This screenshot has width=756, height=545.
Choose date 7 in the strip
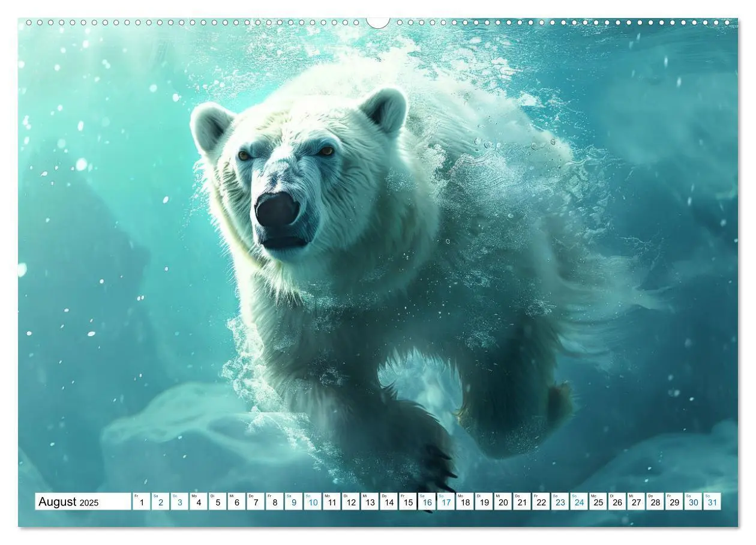[x=256, y=502]
